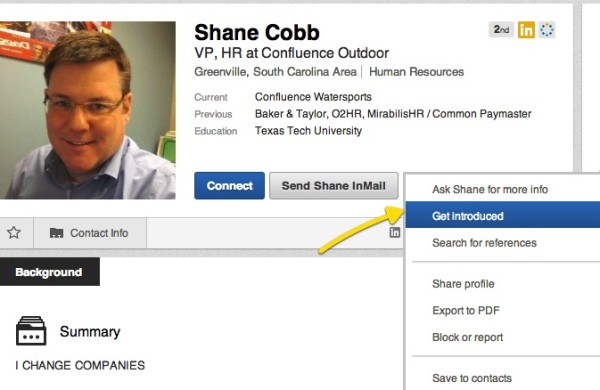Choose Block or report menu entry
The image size is (600, 390).
[x=467, y=337]
